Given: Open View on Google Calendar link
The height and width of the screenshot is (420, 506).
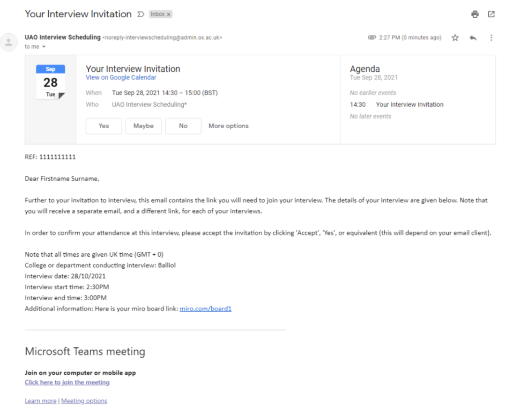Looking at the screenshot, I should tap(121, 78).
